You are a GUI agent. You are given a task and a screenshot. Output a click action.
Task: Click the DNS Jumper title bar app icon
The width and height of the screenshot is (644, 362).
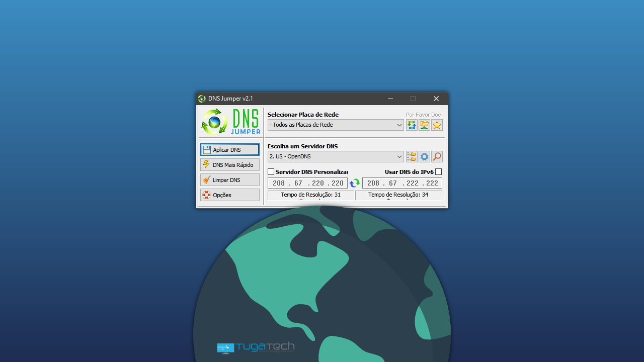(202, 99)
